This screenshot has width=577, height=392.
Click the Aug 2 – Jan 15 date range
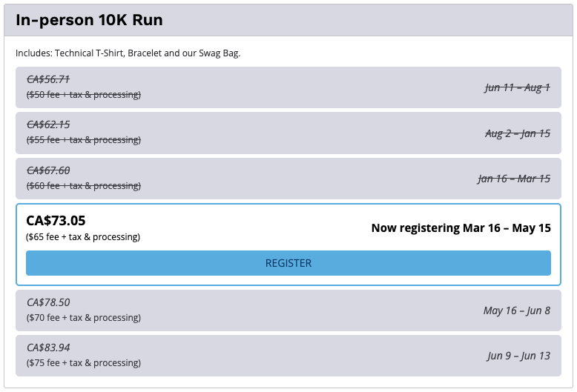pyautogui.click(x=517, y=133)
